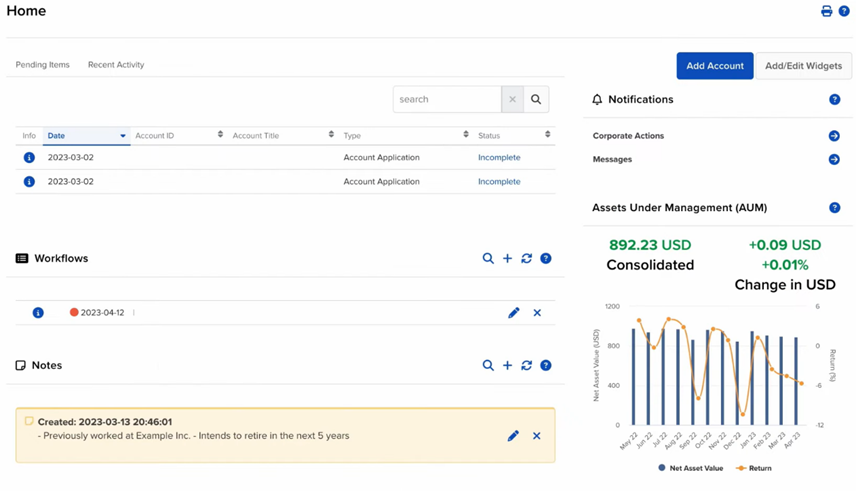Open help for Assets Under Management
This screenshot has height=491, width=856.
(834, 208)
